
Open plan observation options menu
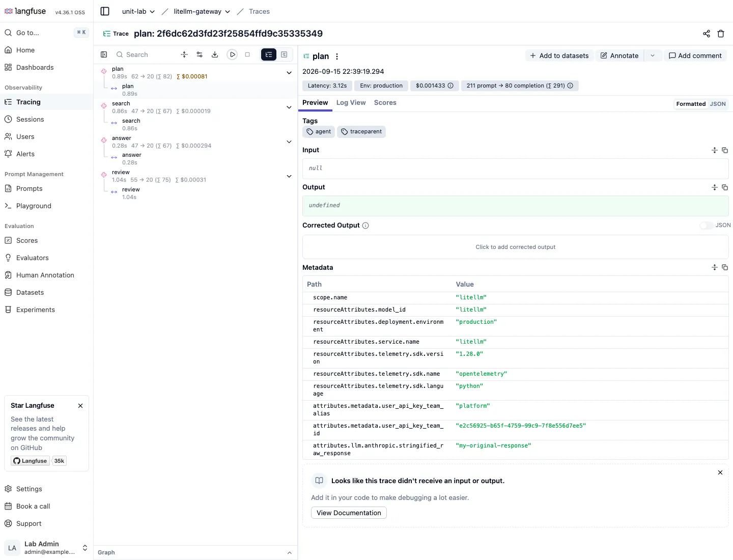(337, 57)
